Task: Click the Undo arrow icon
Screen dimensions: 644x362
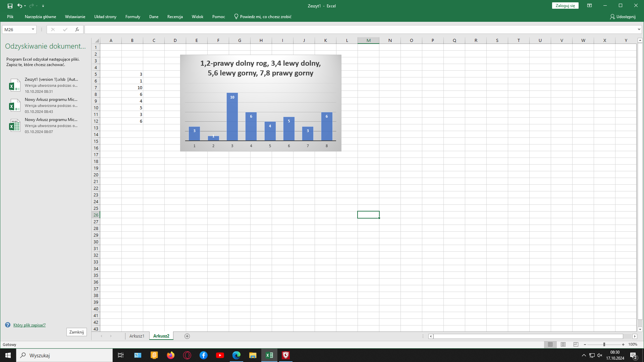Action: coord(20,6)
